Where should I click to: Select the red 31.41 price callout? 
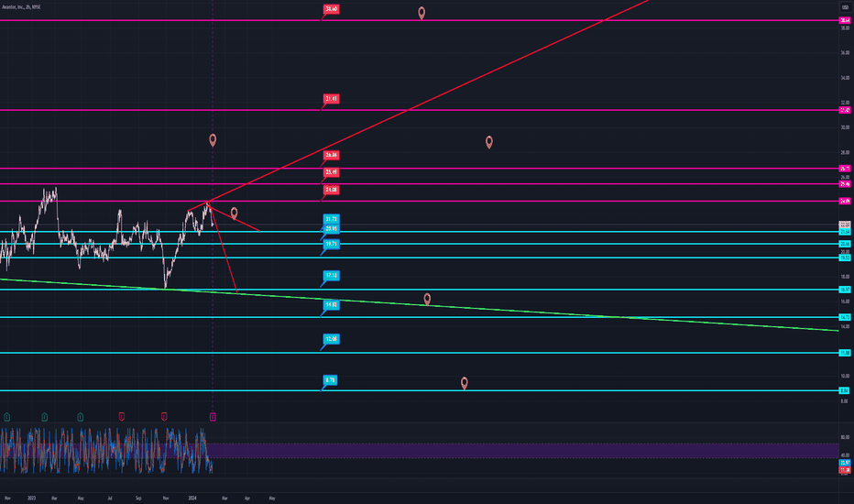click(x=331, y=99)
